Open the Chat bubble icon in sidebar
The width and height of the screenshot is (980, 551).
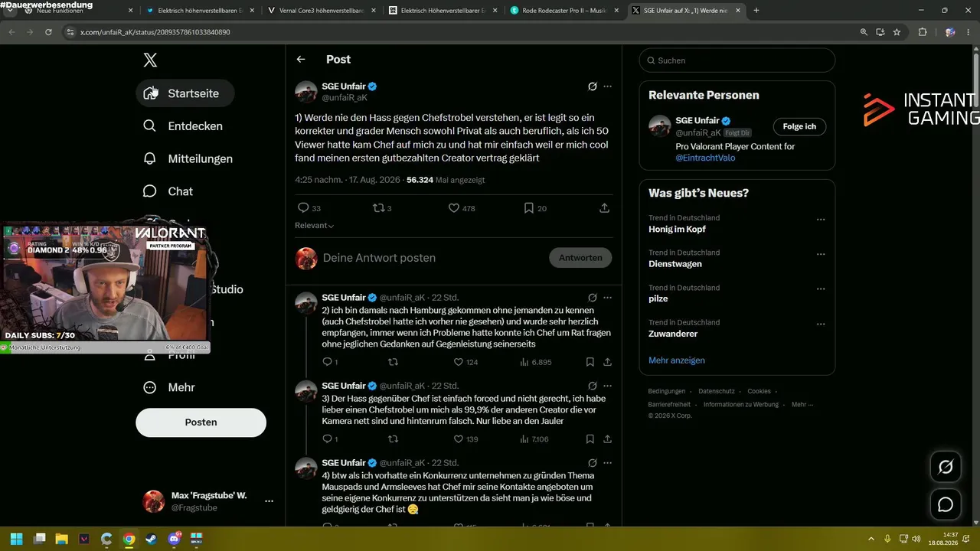click(x=150, y=191)
